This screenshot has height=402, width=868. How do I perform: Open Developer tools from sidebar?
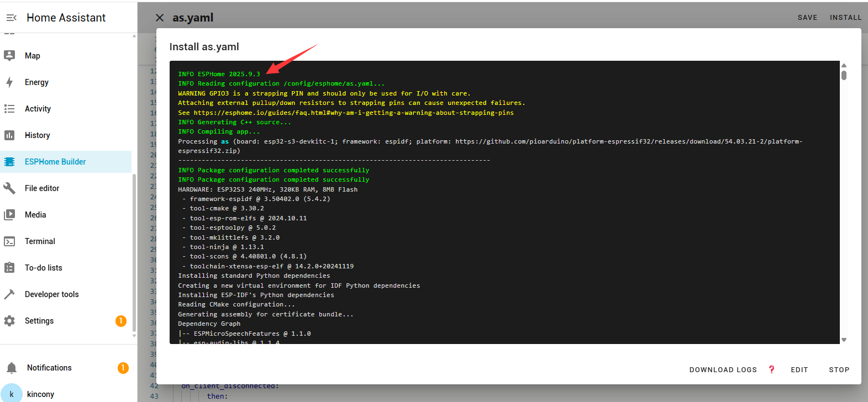[x=51, y=294]
